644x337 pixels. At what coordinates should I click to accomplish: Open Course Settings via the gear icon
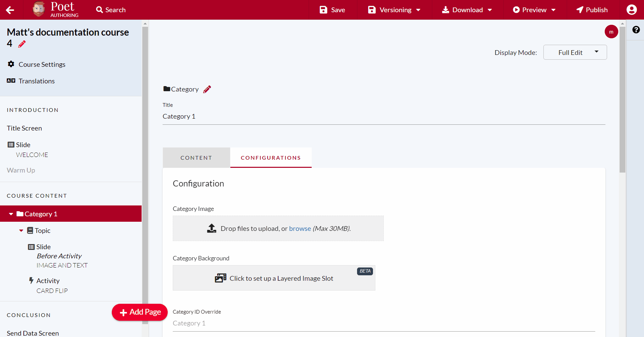(x=11, y=64)
